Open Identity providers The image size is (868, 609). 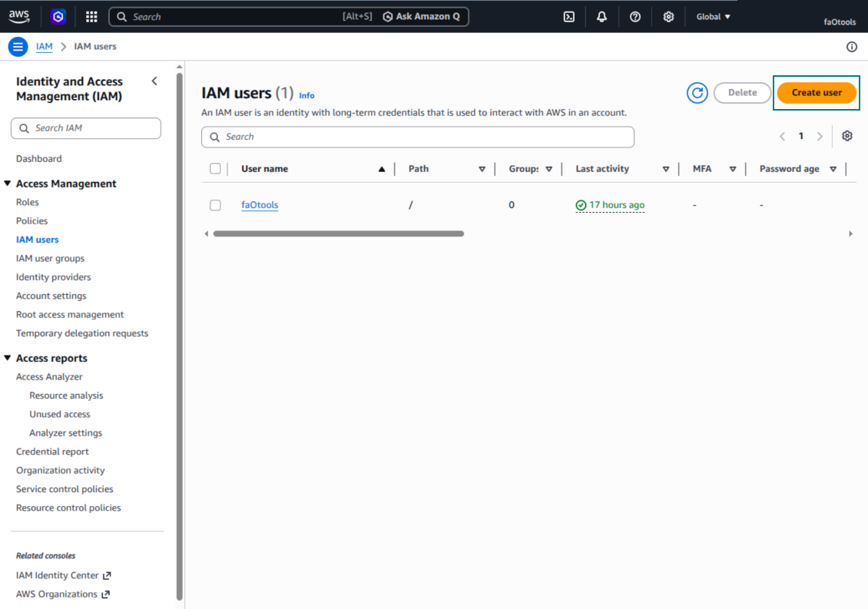[53, 276]
